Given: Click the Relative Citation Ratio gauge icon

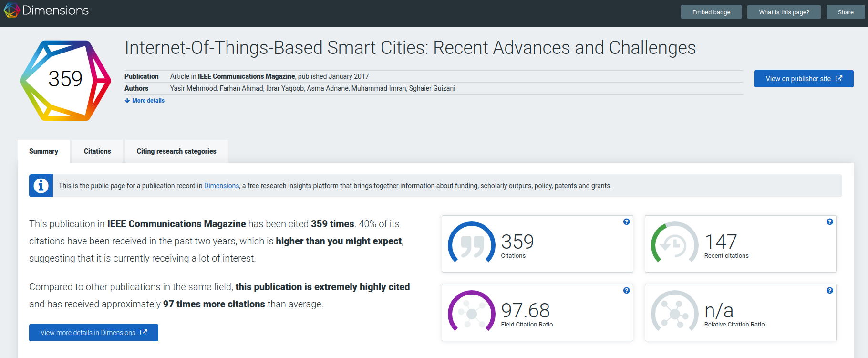Looking at the screenshot, I should (674, 313).
